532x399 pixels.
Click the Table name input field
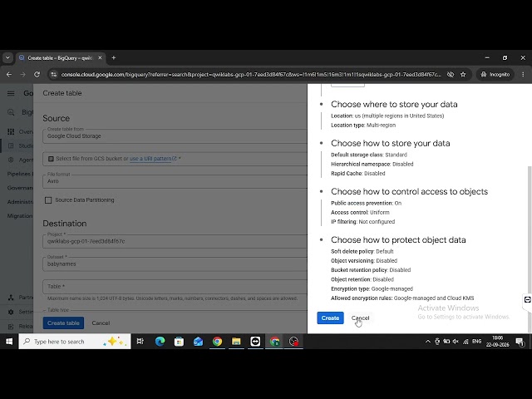(175, 286)
